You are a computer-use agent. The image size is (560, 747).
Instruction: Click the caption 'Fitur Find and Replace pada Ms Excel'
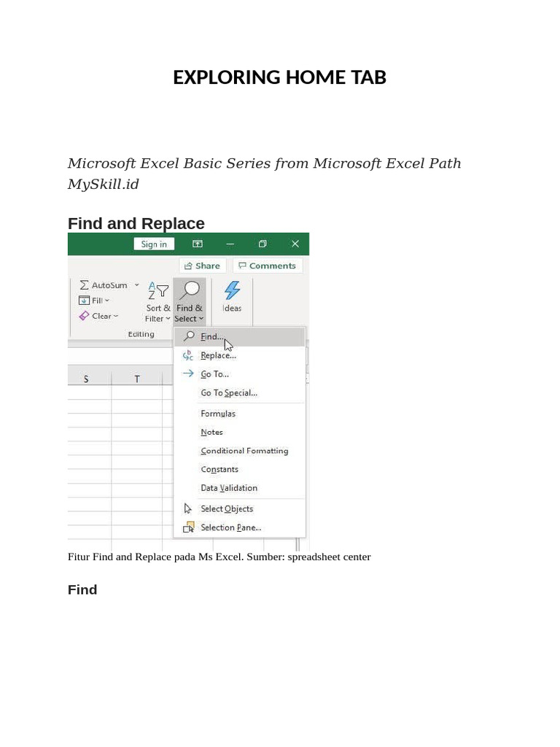[x=155, y=557]
